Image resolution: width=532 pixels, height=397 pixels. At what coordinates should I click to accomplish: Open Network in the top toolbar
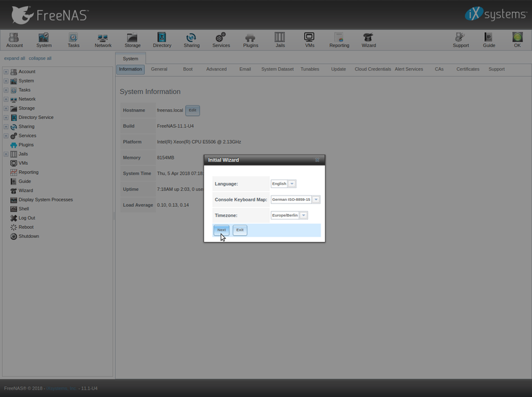(x=103, y=40)
